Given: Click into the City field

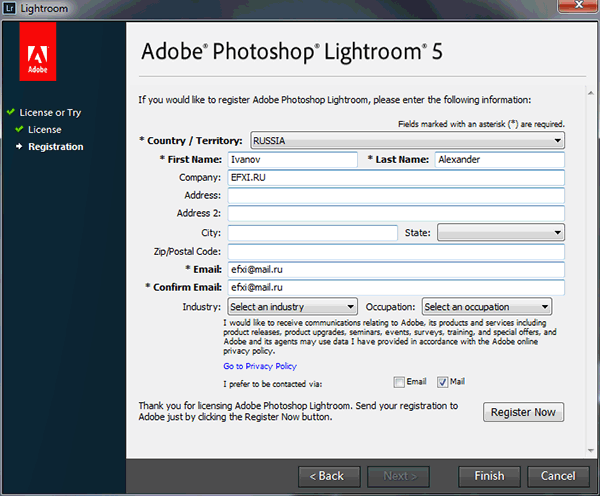Looking at the screenshot, I should (313, 233).
